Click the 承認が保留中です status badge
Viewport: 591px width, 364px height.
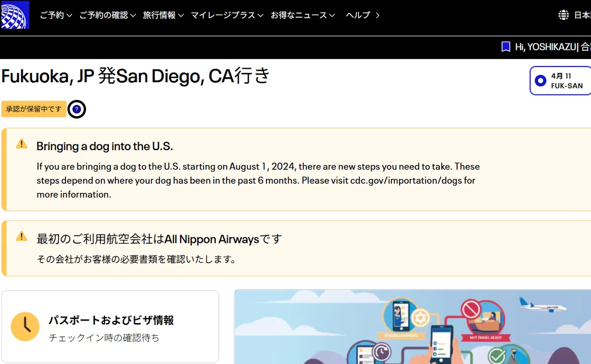click(x=34, y=109)
